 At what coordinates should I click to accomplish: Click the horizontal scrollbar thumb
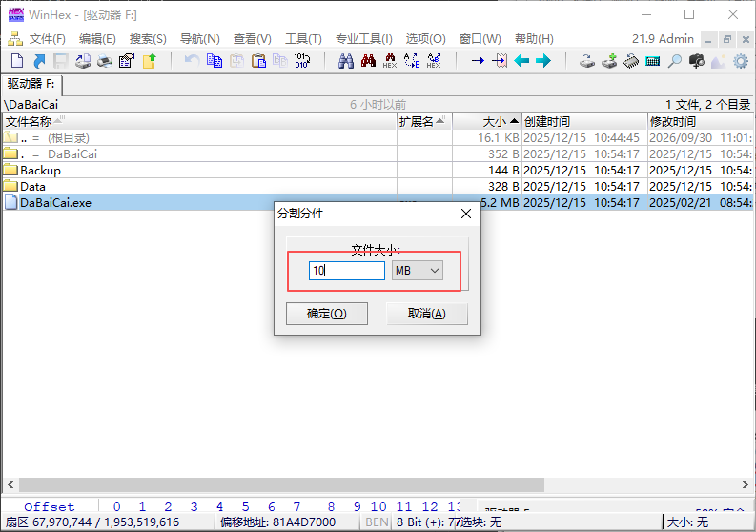281,484
